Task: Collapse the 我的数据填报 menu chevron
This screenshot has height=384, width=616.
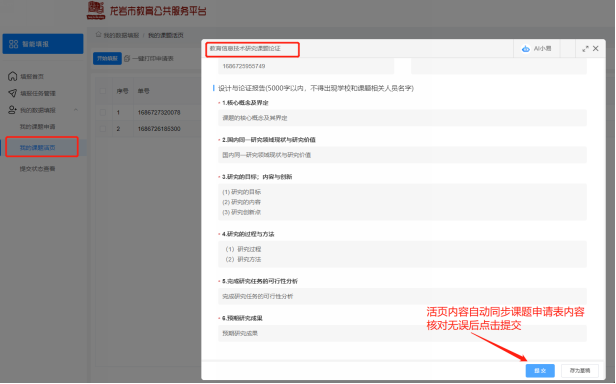Action: (76, 110)
